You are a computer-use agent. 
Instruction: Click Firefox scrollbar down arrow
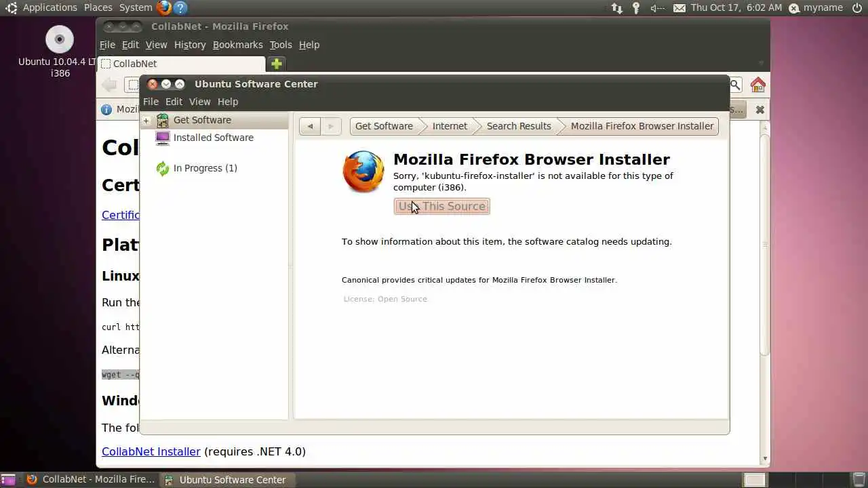tap(765, 459)
